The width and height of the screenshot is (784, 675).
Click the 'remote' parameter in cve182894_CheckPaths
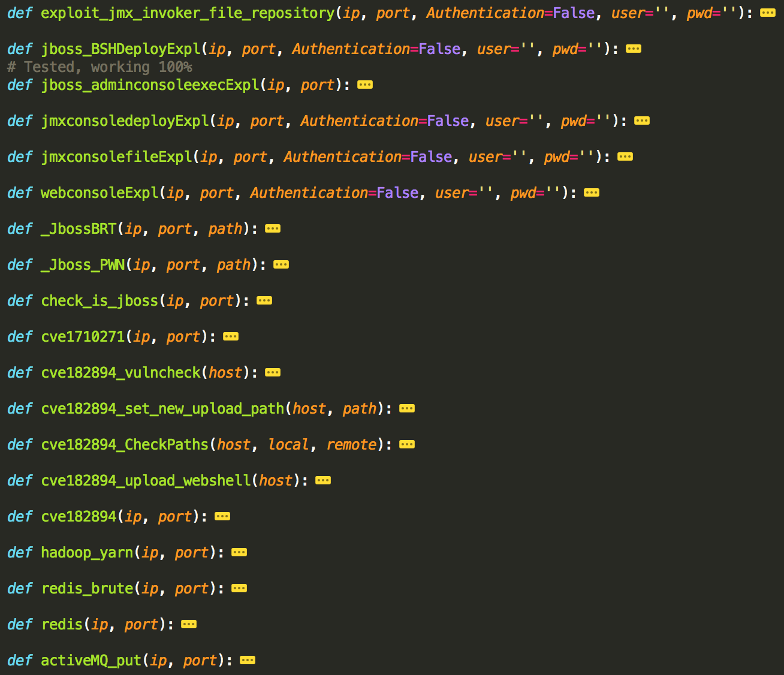[x=351, y=445]
